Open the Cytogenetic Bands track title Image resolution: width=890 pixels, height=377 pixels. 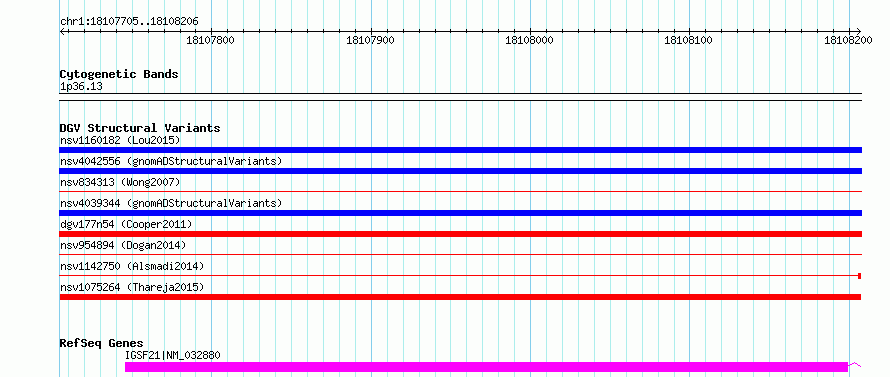[x=119, y=74]
